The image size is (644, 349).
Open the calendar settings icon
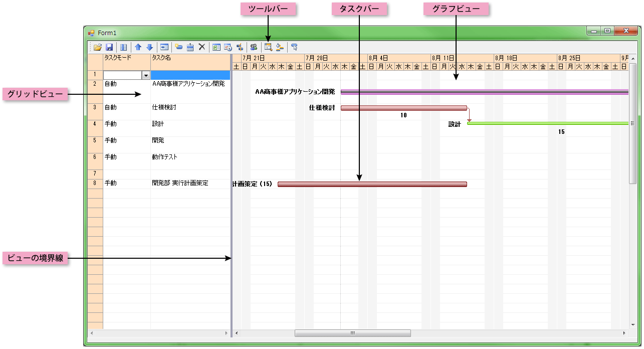(190, 47)
